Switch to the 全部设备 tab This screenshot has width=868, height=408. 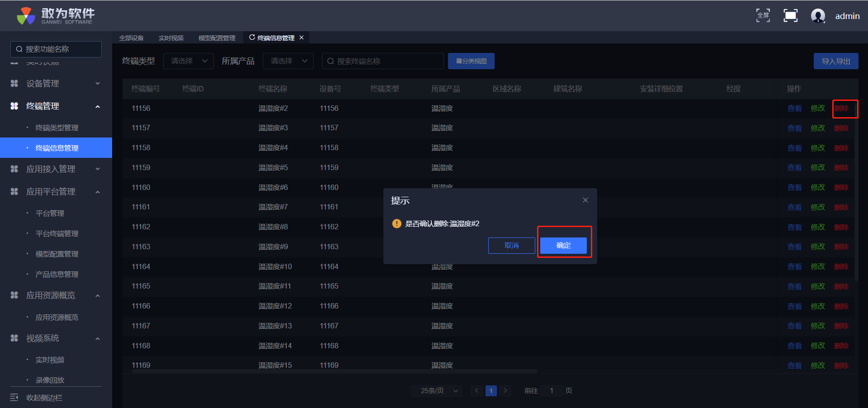[132, 38]
